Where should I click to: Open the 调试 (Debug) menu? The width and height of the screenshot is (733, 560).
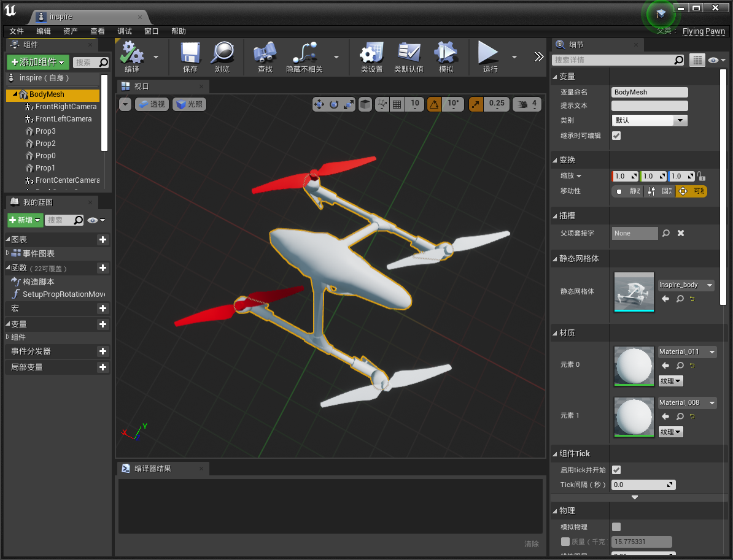coord(125,31)
